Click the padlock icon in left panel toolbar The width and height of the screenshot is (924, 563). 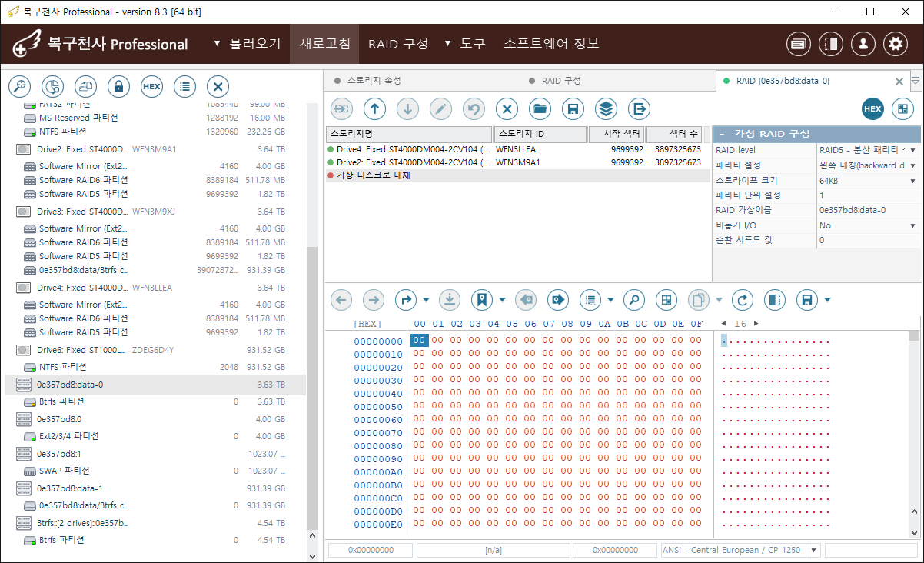(x=118, y=87)
